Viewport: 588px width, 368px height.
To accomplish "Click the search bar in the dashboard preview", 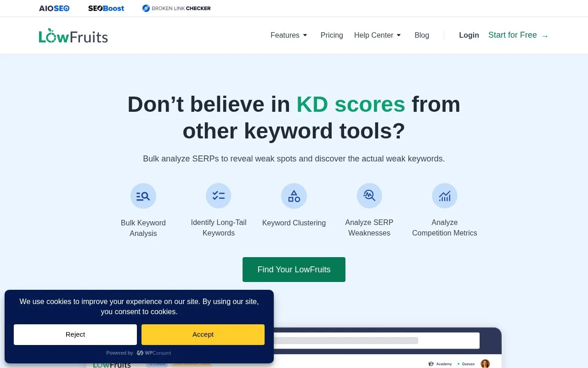I will pyautogui.click(x=376, y=341).
